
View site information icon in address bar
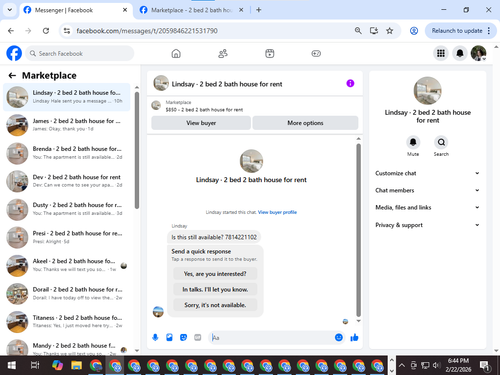[67, 31]
